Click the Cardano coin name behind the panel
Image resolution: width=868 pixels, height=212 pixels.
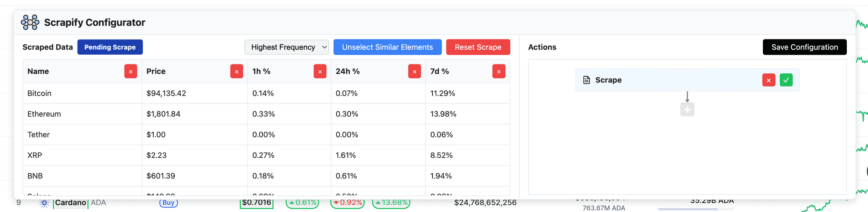coord(70,203)
